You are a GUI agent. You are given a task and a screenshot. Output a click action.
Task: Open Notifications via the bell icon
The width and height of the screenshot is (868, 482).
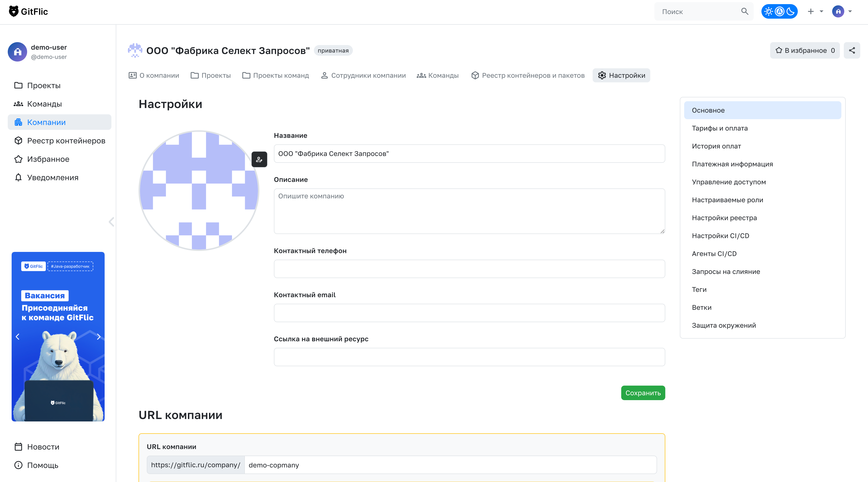pos(18,178)
